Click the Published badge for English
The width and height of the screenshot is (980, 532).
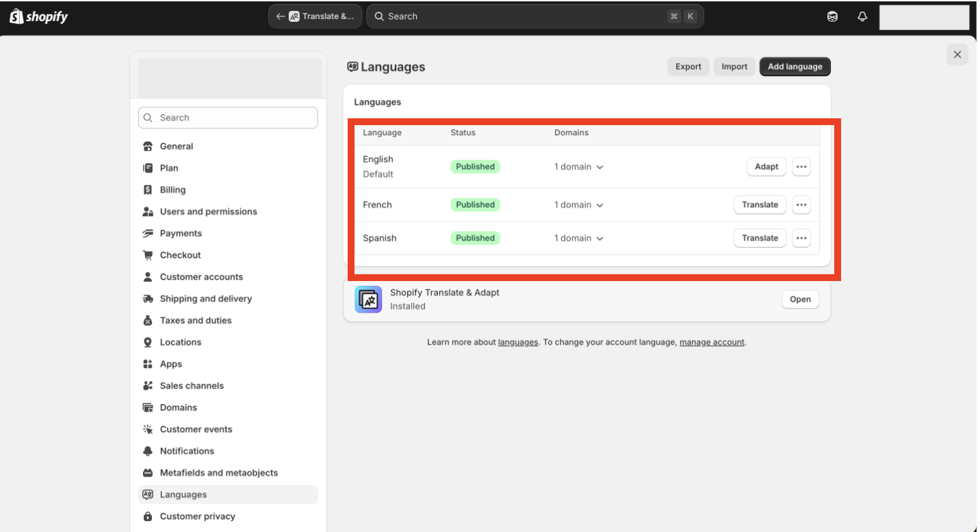475,167
